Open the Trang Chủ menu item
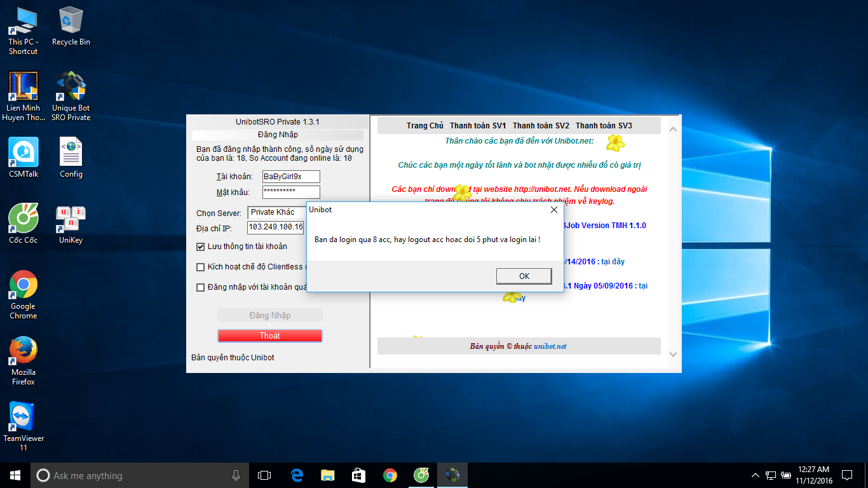Viewport: 868px width, 488px height. 425,126
